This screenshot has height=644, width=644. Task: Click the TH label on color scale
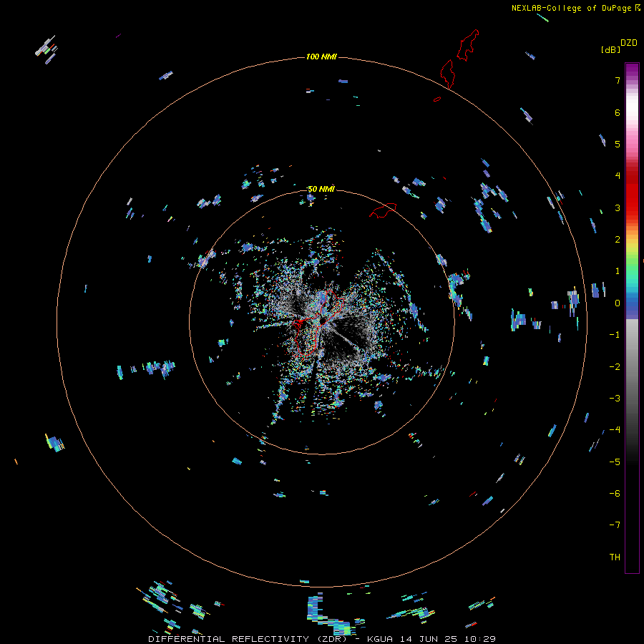(615, 557)
